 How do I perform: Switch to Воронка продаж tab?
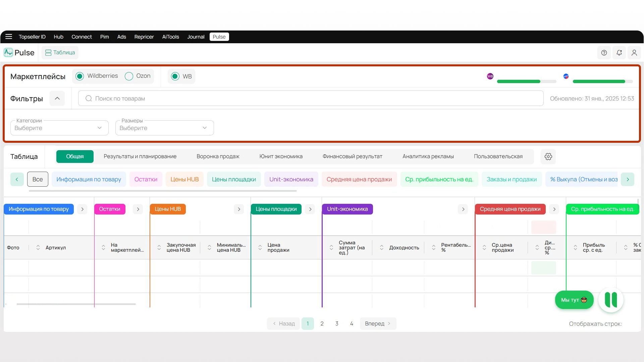[218, 157]
